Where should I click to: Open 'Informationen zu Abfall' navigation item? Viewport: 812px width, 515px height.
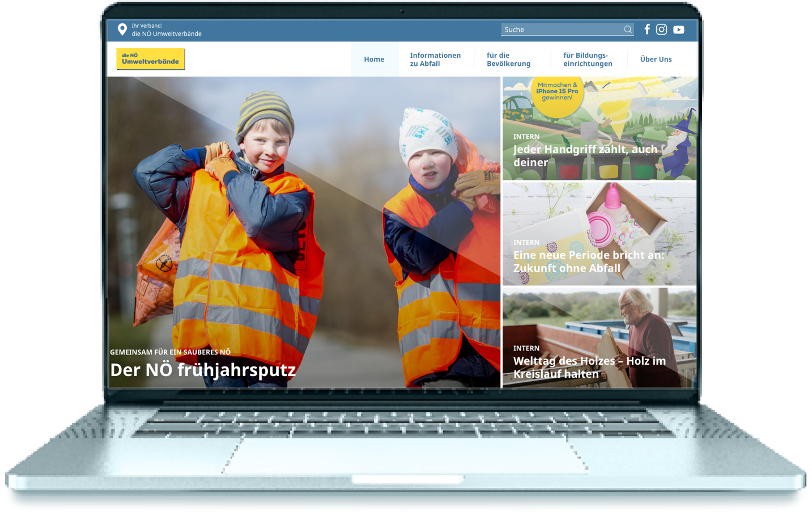click(435, 59)
